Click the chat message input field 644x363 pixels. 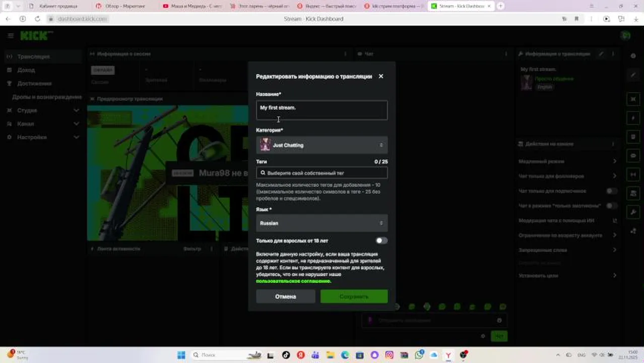(433, 320)
